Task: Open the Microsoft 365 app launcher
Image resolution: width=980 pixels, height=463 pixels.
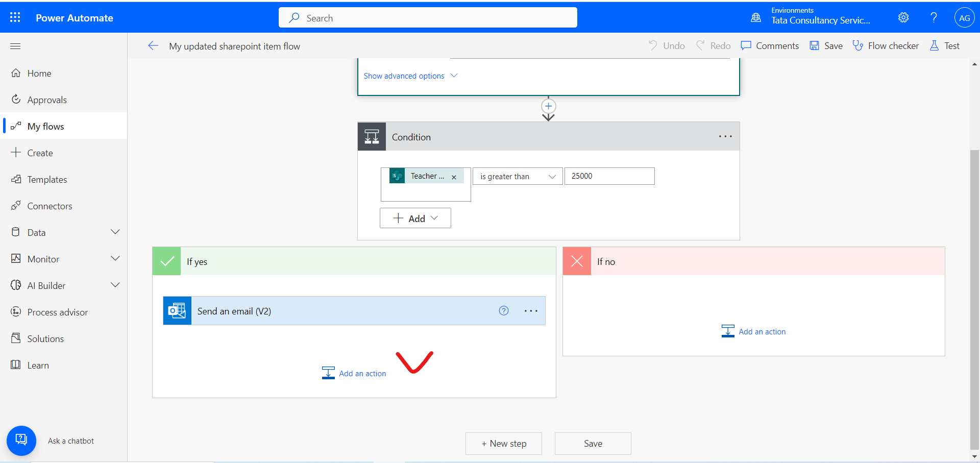Action: pyautogui.click(x=15, y=17)
